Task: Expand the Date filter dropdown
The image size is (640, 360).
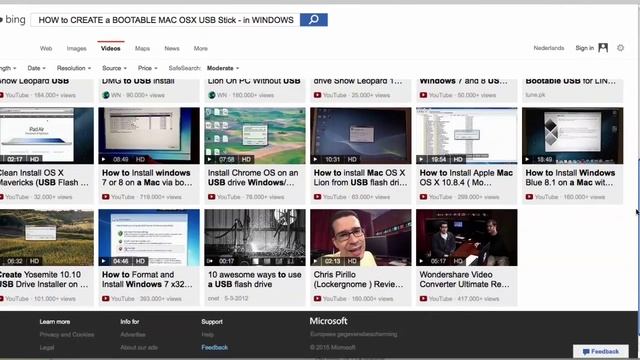Action: 36,68
